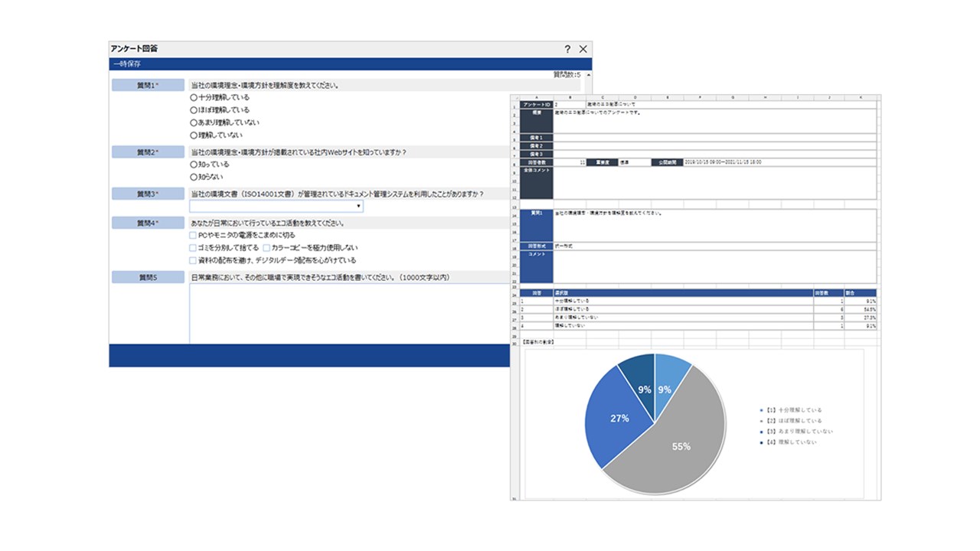Click the 質問2 label
This screenshot has height=551, width=980.
point(148,152)
